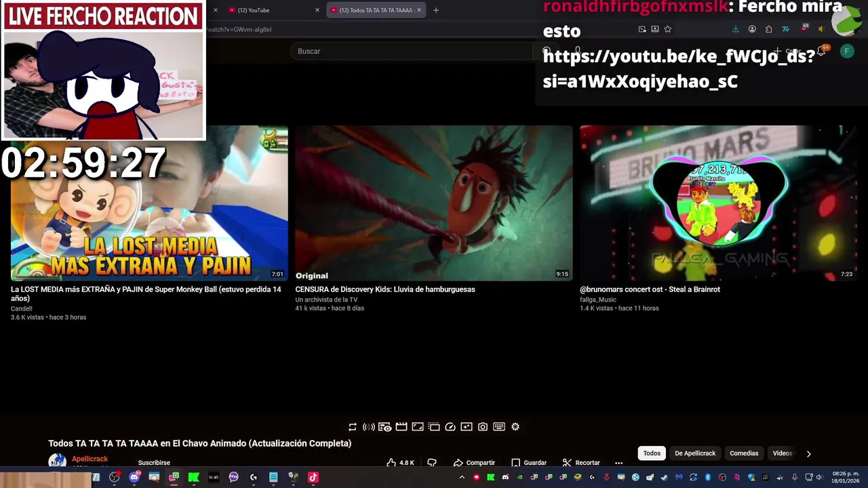Screen dimensions: 868x488
Task: Open the purple chat bubble taskbar app
Action: pyautogui.click(x=233, y=477)
